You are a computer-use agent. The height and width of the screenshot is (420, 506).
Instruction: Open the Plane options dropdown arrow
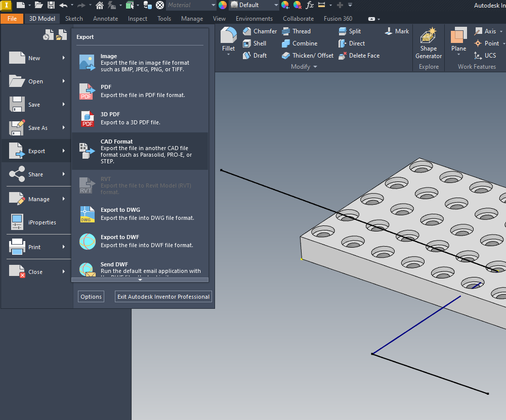(458, 55)
